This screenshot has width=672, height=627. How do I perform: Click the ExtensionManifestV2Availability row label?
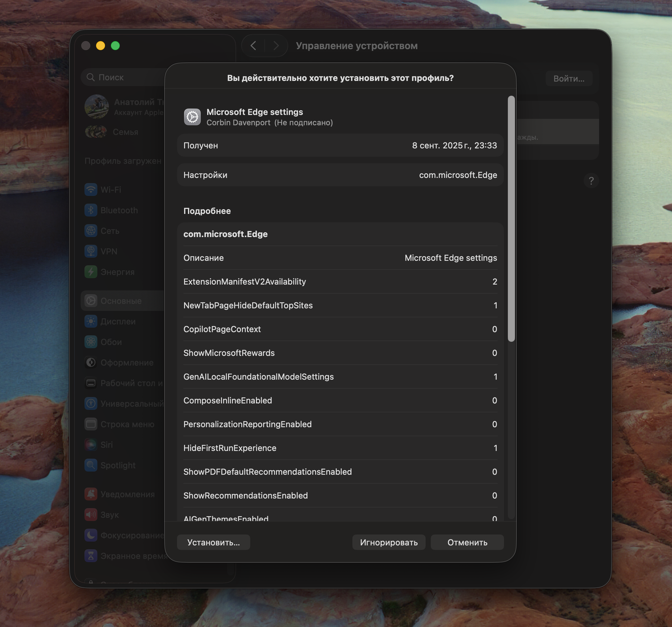pos(245,281)
